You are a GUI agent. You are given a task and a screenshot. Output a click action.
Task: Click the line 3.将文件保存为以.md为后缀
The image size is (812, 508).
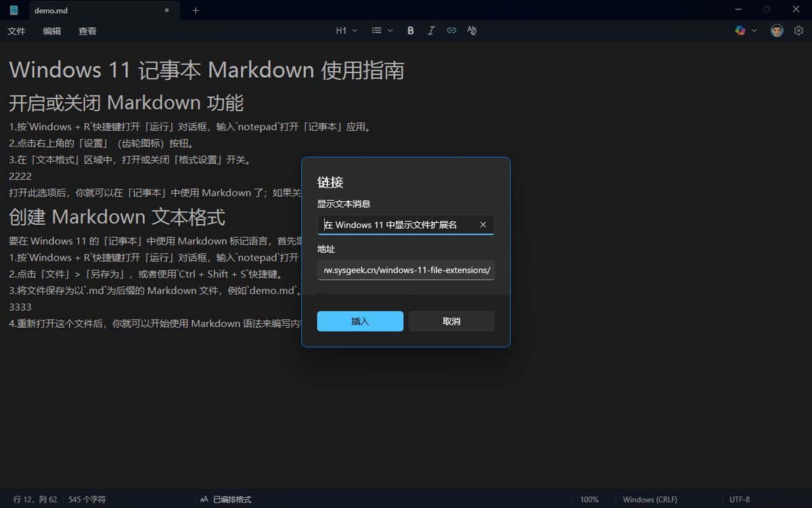coord(156,291)
